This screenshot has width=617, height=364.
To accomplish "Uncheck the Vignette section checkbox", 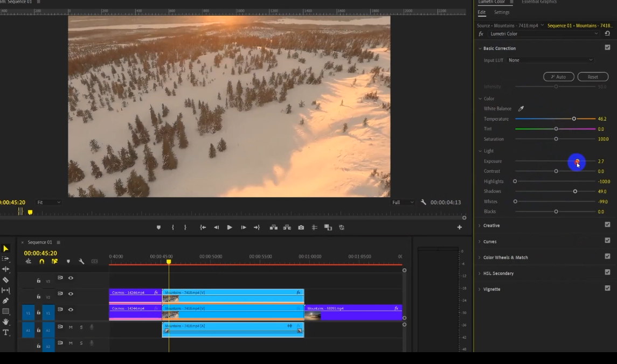I will (607, 289).
